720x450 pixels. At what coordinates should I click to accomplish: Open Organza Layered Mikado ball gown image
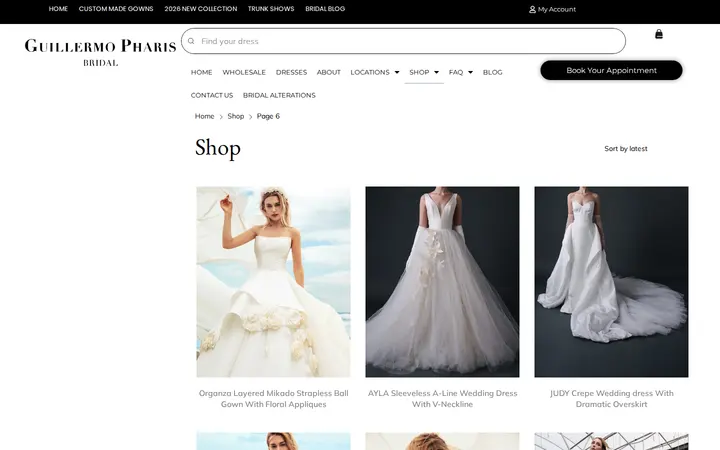click(273, 281)
